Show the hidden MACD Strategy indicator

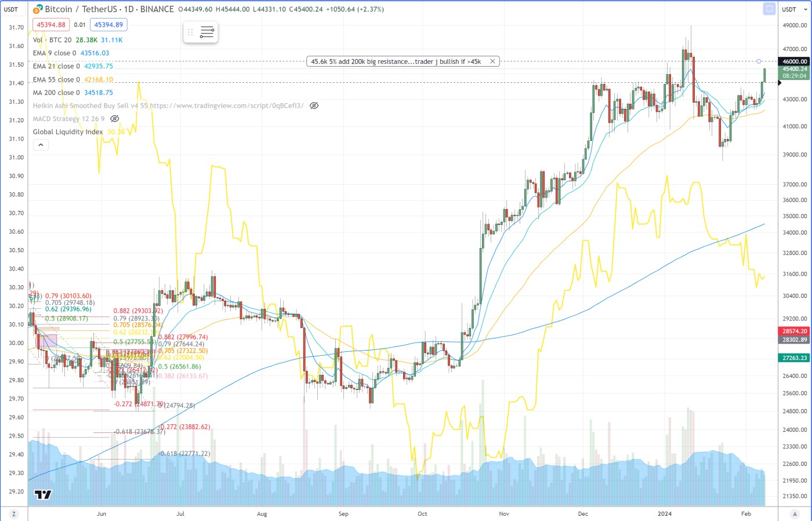[x=115, y=119]
